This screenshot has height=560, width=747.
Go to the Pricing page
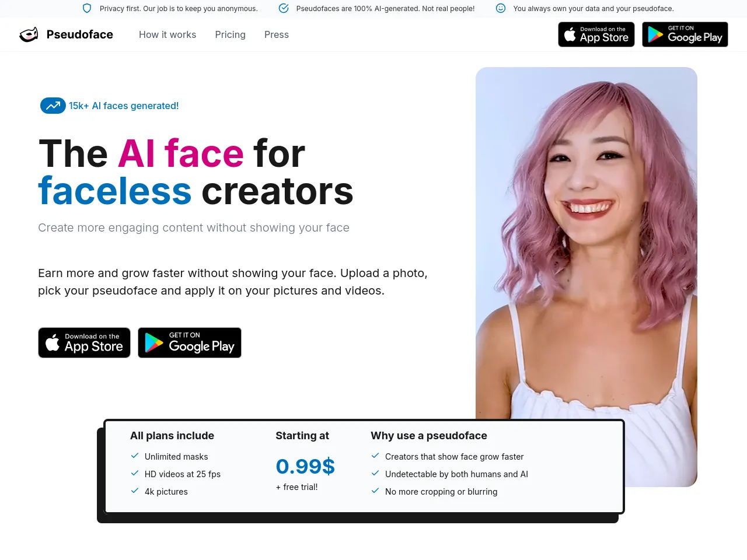[231, 34]
